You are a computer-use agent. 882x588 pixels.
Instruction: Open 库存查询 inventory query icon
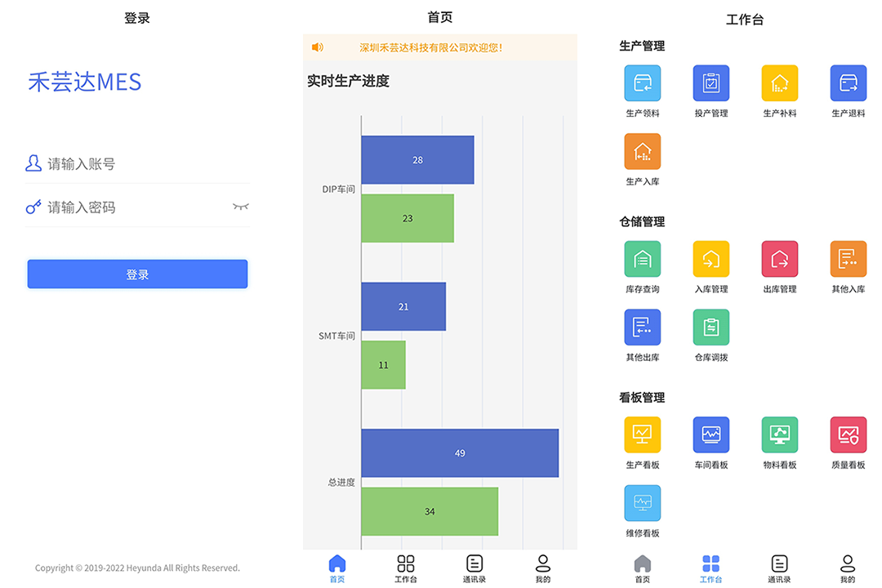click(x=643, y=259)
